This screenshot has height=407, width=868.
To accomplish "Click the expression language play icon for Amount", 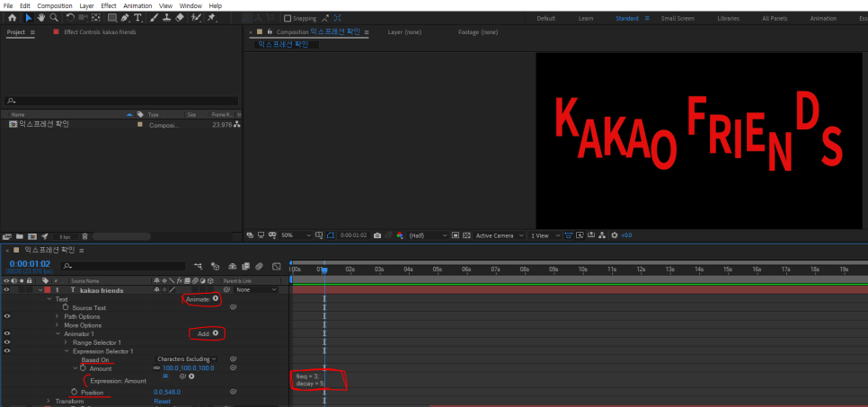I will (x=191, y=376).
